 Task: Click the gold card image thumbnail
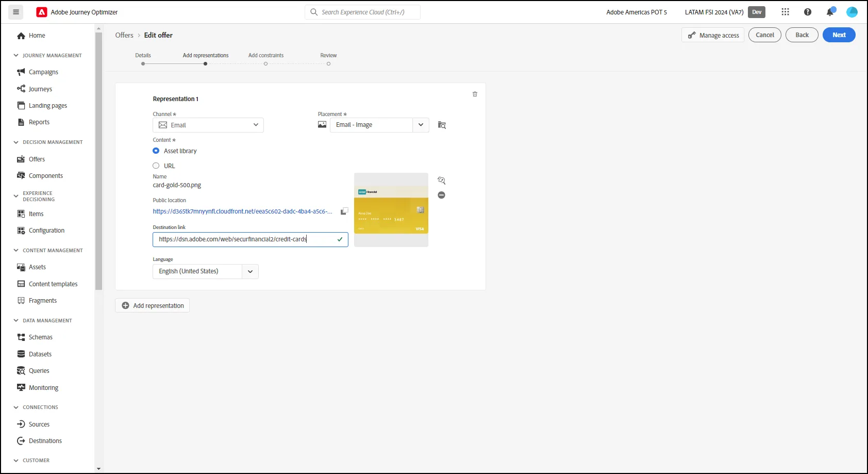click(391, 210)
